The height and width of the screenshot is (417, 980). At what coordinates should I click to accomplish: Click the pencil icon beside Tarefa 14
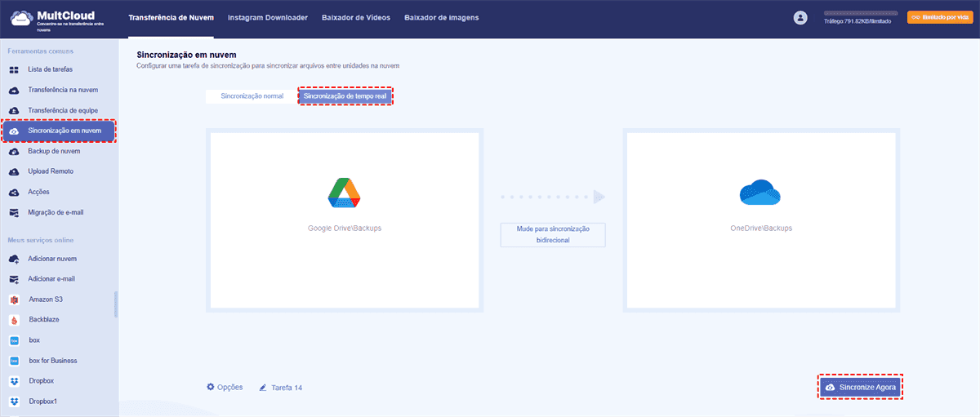click(x=263, y=388)
